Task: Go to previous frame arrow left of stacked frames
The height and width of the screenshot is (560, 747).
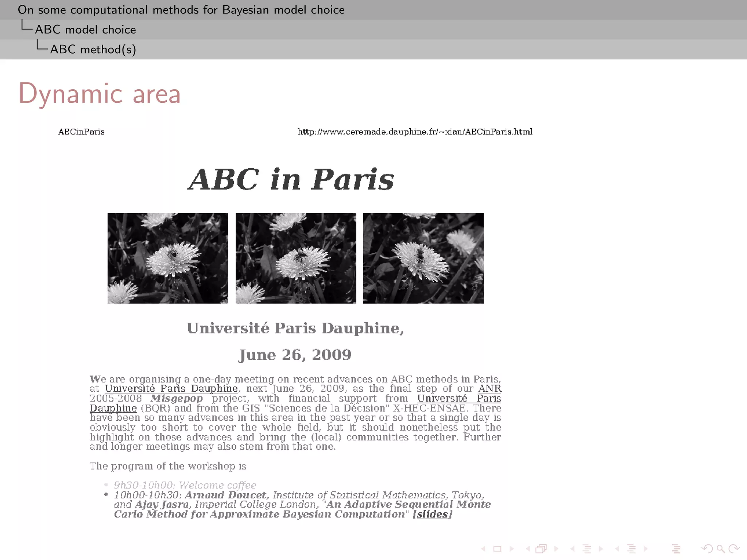Action: point(528,549)
